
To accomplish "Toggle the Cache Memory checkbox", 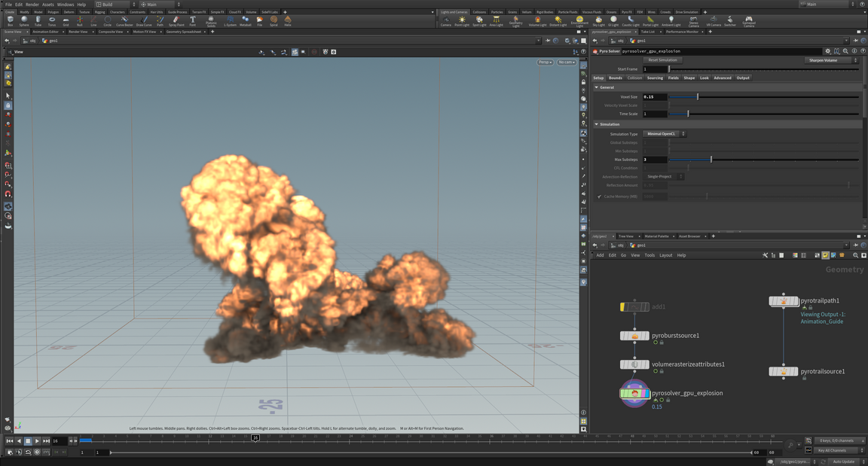I will (600, 196).
